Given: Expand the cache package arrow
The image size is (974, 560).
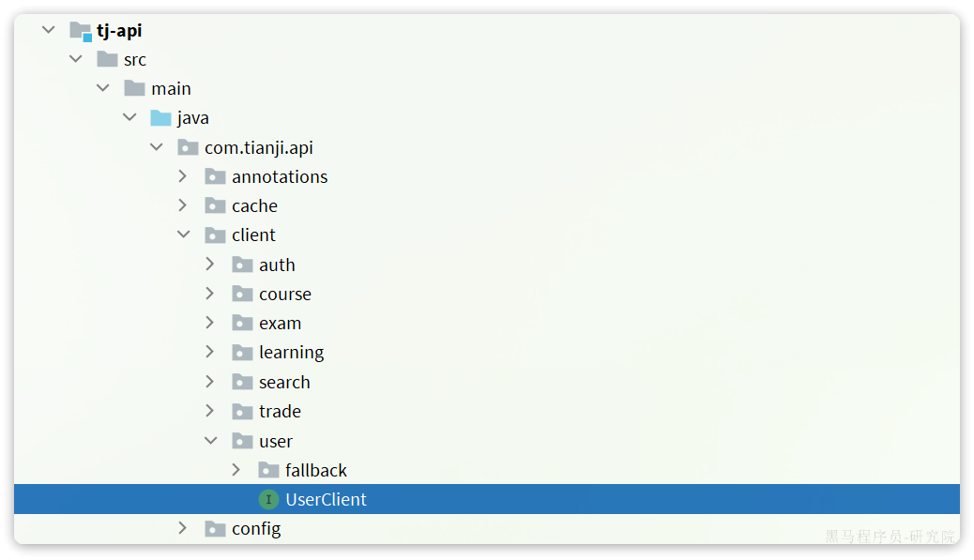Looking at the screenshot, I should pyautogui.click(x=183, y=205).
